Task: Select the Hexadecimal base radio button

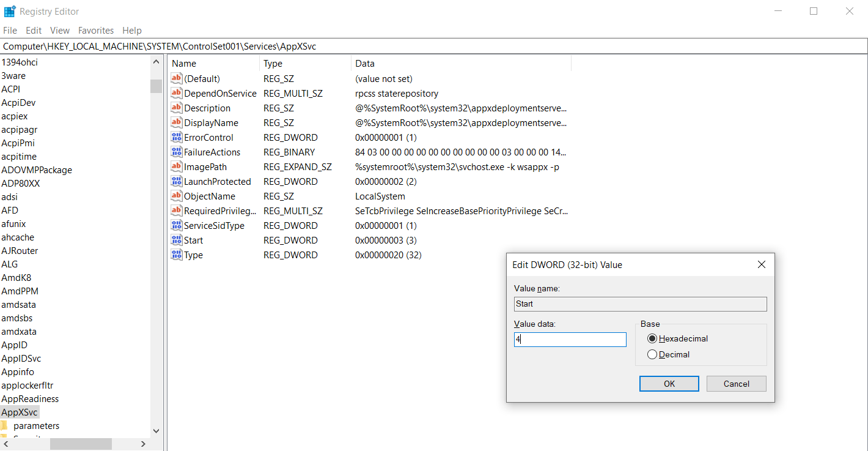Action: click(x=652, y=338)
